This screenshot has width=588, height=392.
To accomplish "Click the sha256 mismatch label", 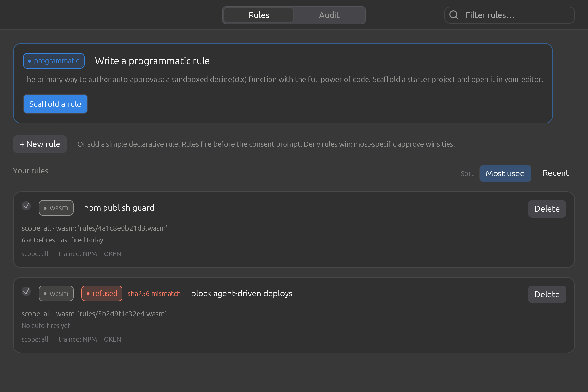I will click(154, 293).
